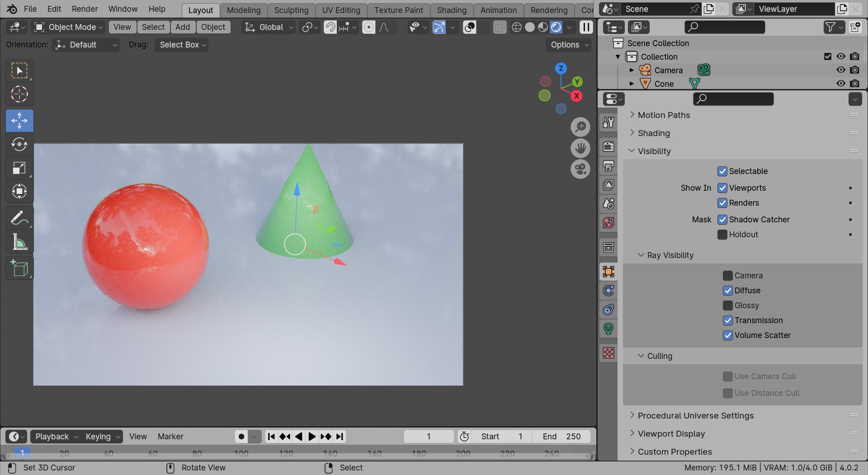Uncheck Show In Viewports
868x475 pixels.
click(722, 188)
